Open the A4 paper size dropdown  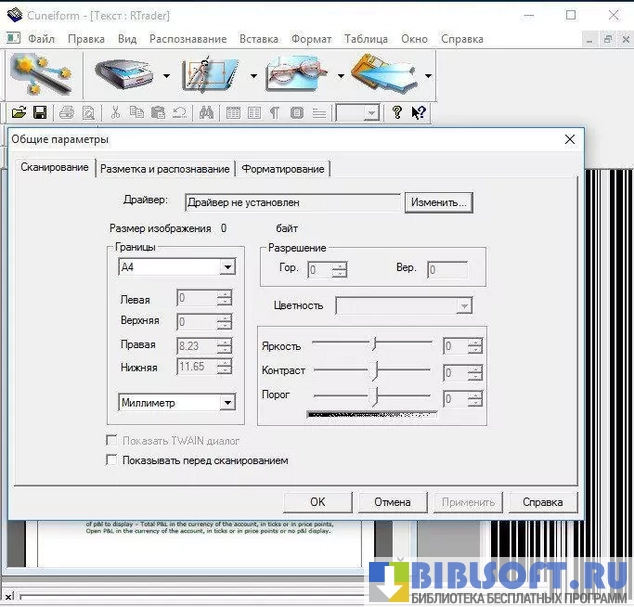click(x=228, y=267)
